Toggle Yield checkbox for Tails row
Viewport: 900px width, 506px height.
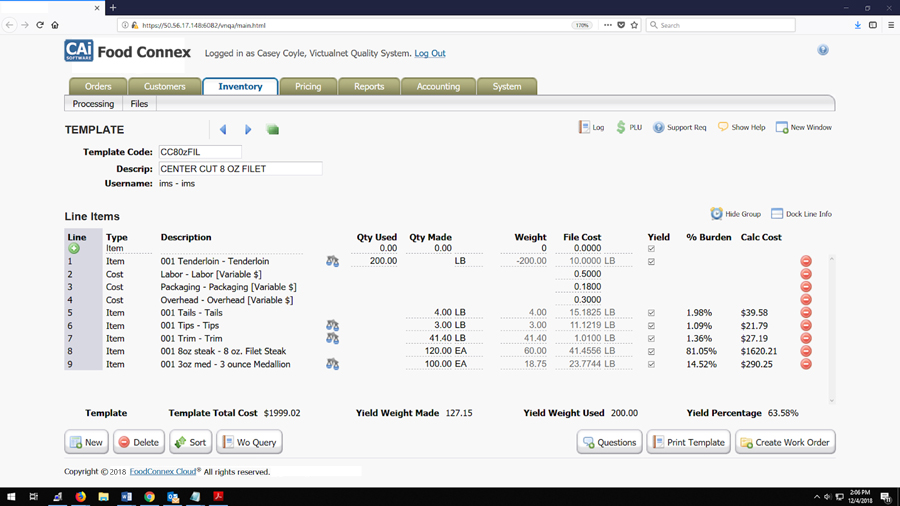(x=652, y=313)
